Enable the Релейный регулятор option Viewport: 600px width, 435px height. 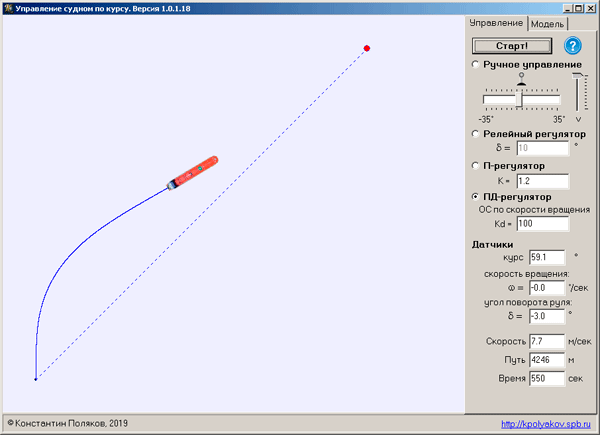(476, 133)
